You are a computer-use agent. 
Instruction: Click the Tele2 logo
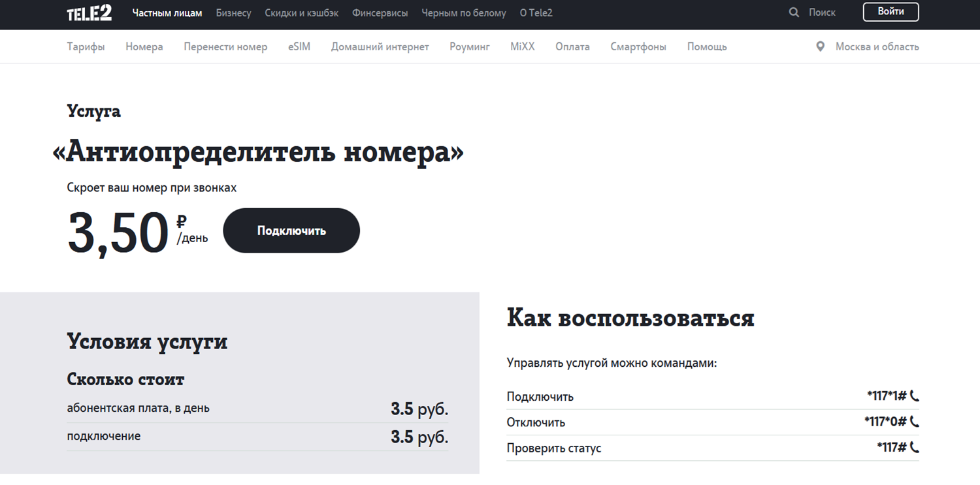point(90,13)
